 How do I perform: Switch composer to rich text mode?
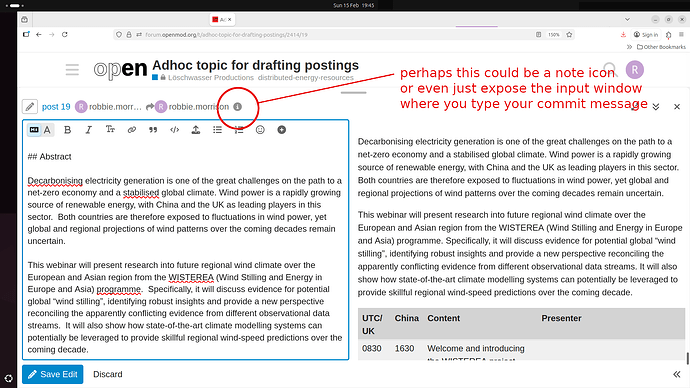47,130
